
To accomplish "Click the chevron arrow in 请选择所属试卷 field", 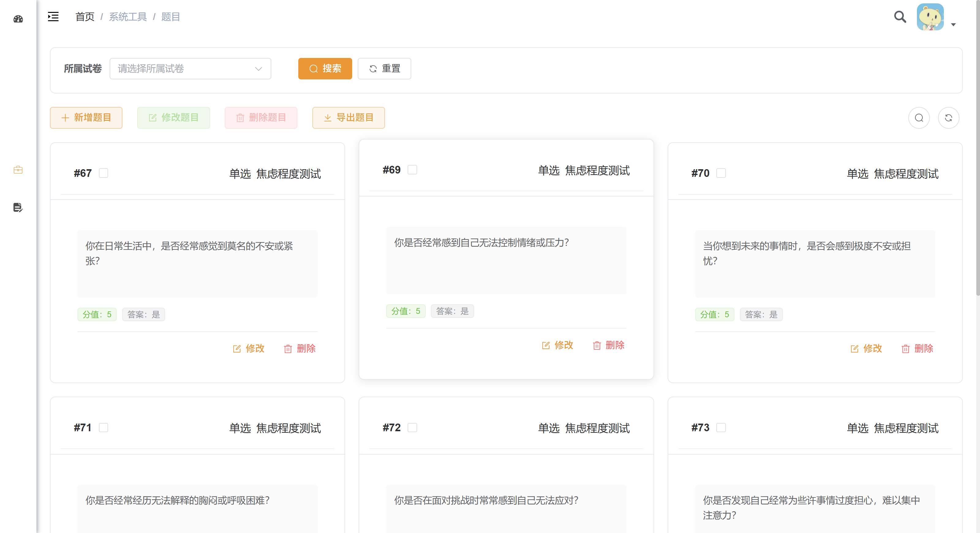I will 259,69.
